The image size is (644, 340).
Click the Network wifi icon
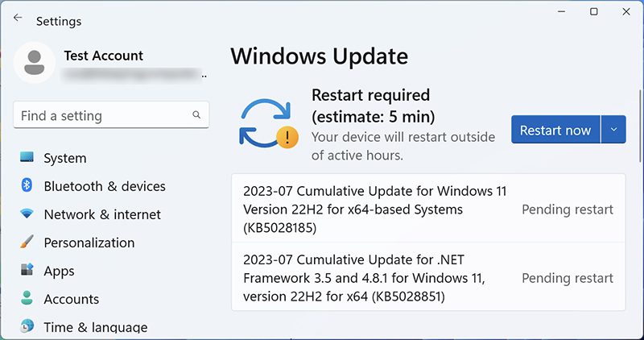pyautogui.click(x=27, y=214)
